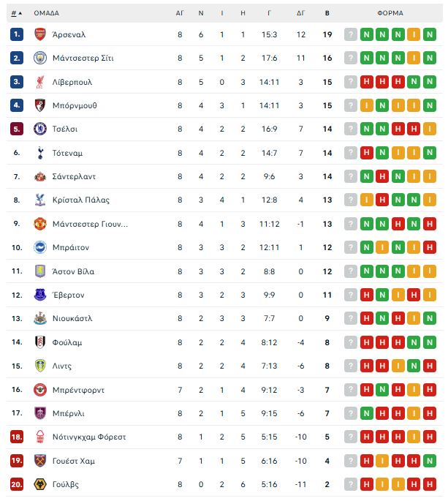This screenshot has width=448, height=501.
Task: Click the gray ? badge in Liverpool's row
Action: coord(350,82)
